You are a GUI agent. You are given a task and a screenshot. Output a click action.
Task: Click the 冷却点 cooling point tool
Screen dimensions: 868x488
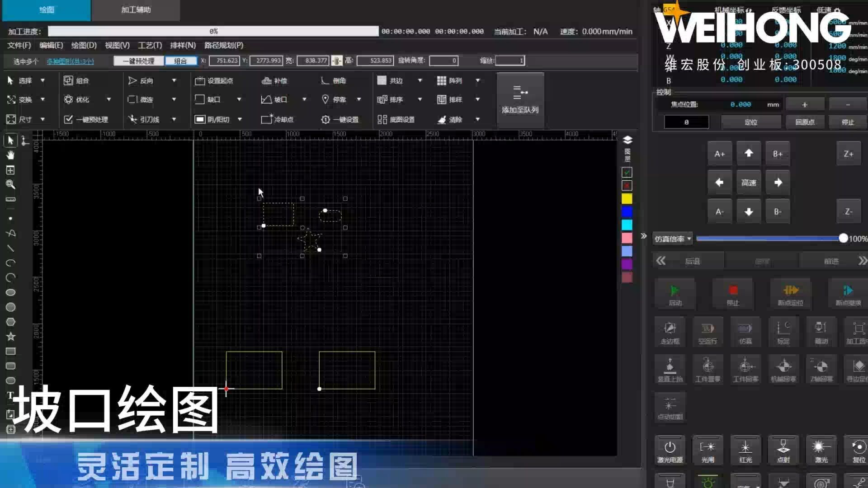point(277,119)
